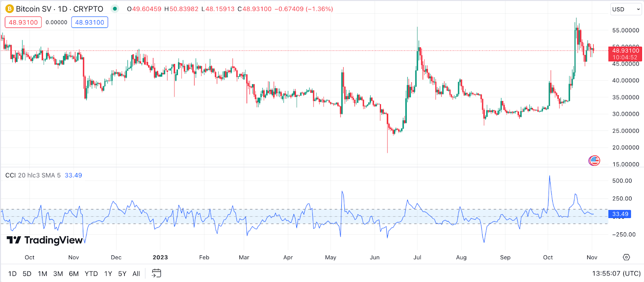Screen dimensions: 644x282
Task: Select the All time range
Action: point(136,274)
